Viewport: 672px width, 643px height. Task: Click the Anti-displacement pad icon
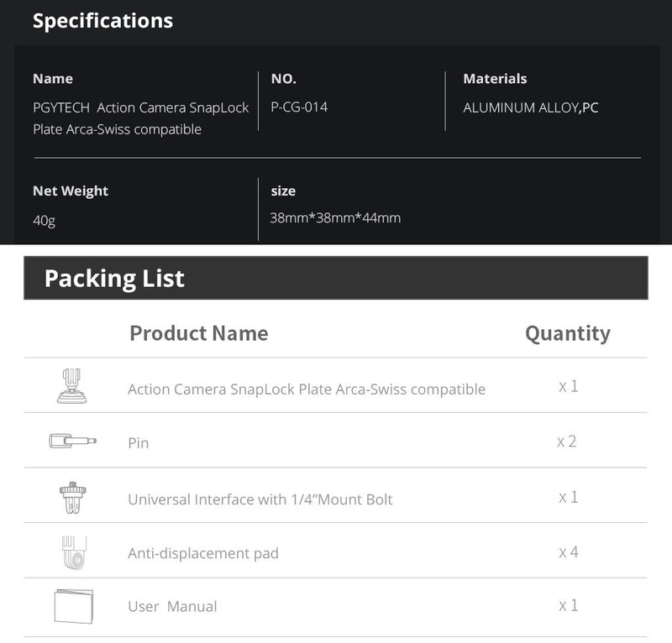tap(74, 552)
